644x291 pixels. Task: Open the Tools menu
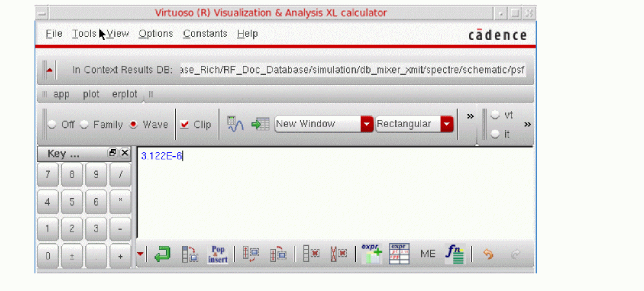point(84,34)
